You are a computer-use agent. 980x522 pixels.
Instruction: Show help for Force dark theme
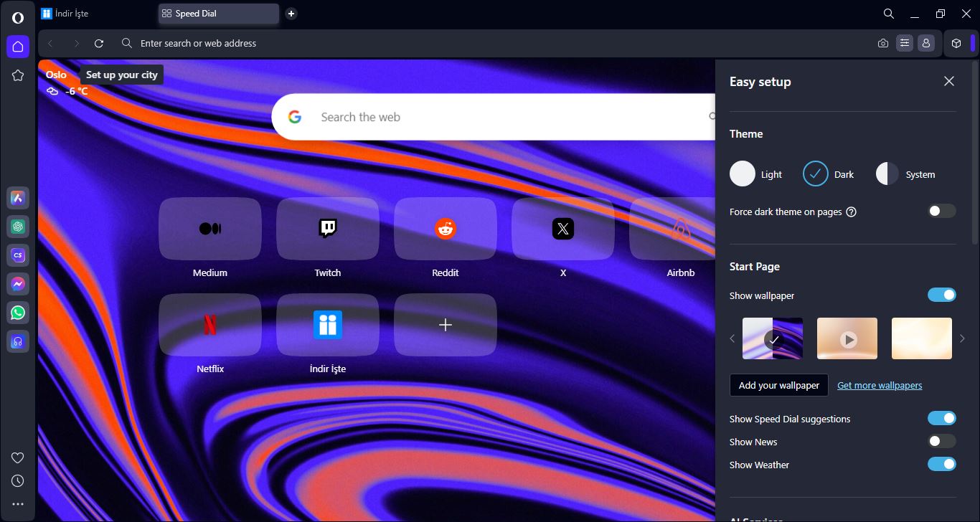[852, 212]
